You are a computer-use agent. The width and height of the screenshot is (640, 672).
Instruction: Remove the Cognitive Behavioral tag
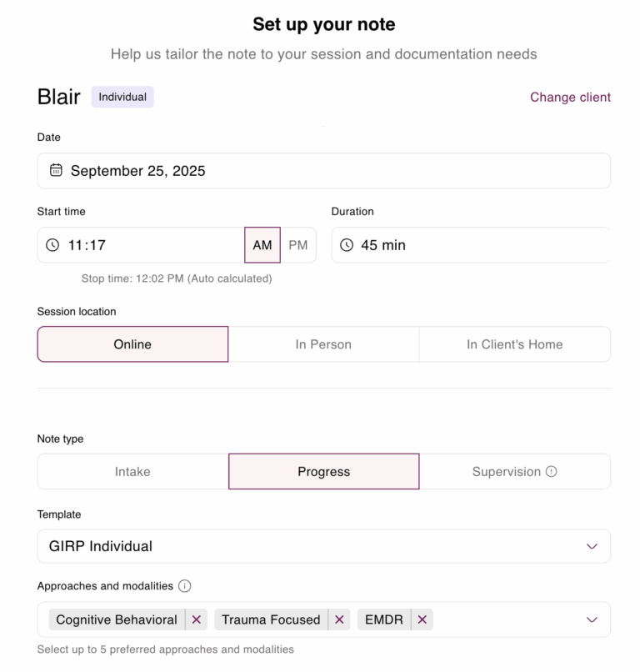pyautogui.click(x=197, y=619)
